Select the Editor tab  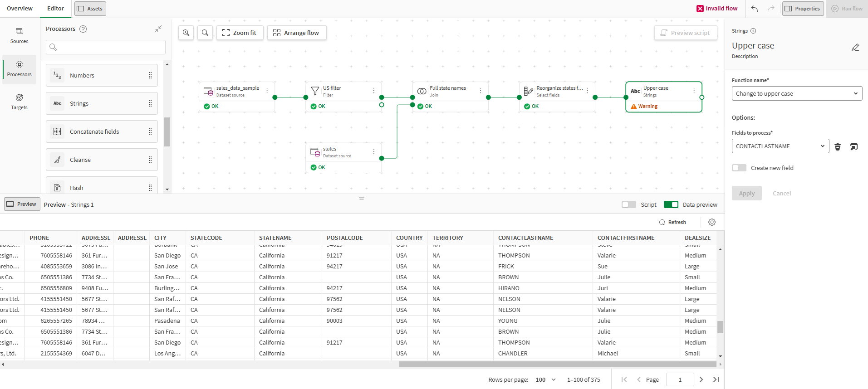tap(55, 9)
